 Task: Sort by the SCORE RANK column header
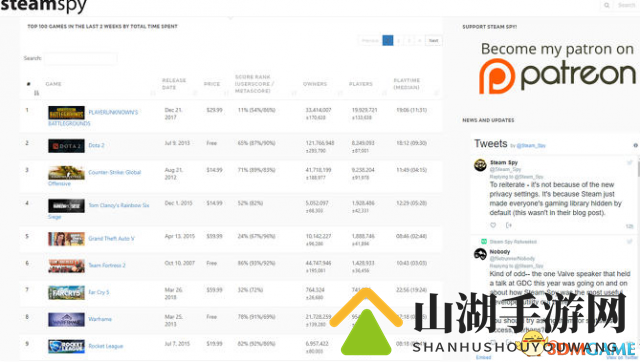[254, 84]
